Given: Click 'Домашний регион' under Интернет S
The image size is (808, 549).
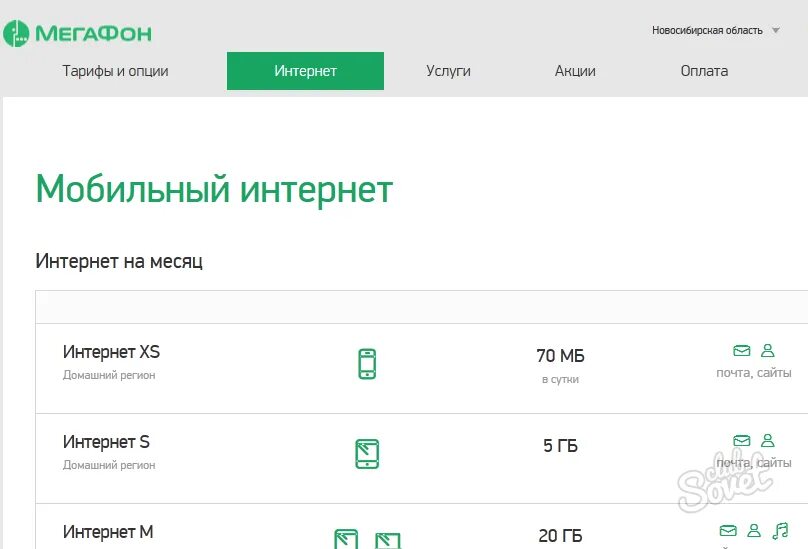Looking at the screenshot, I should pyautogui.click(x=109, y=465).
